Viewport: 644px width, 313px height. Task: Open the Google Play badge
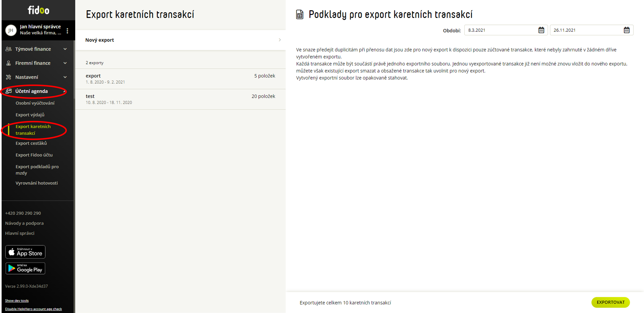point(25,268)
